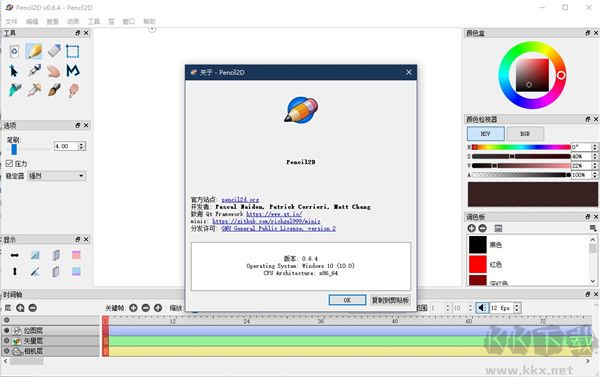Select the Brush tool
The width and height of the screenshot is (600, 377).
54,90
